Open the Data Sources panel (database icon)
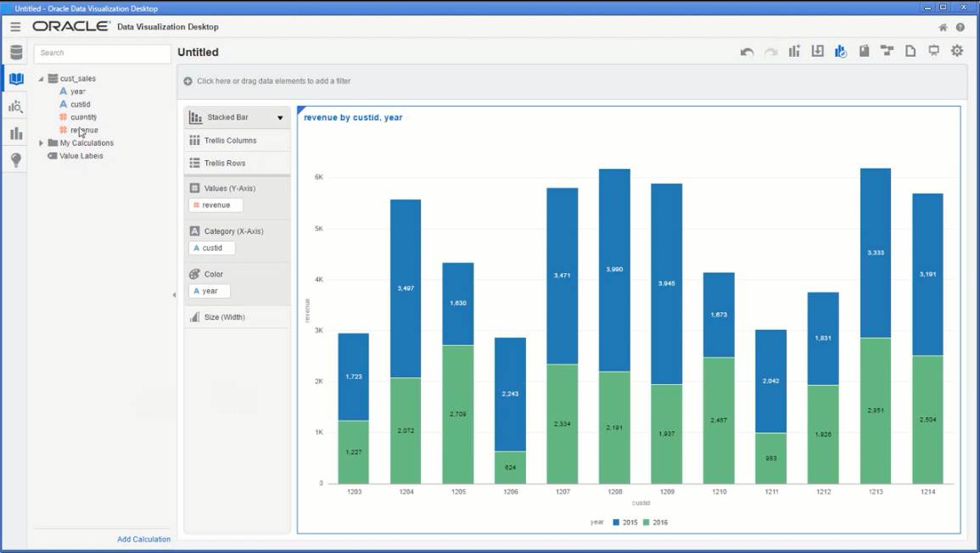 16,53
